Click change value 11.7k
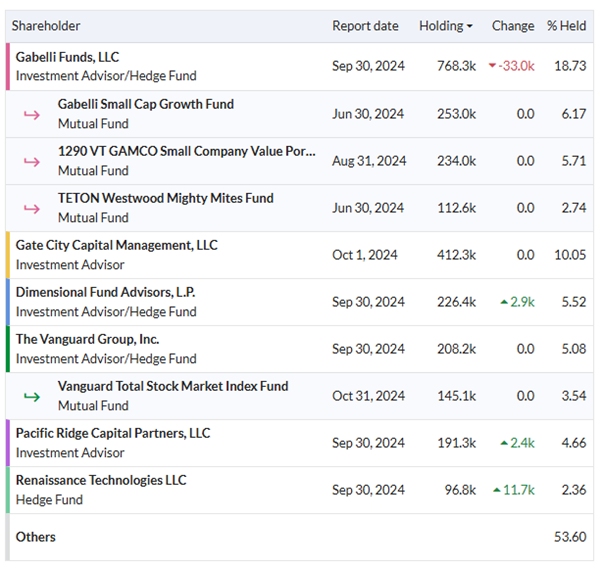The height and width of the screenshot is (566, 602). pyautogui.click(x=519, y=490)
